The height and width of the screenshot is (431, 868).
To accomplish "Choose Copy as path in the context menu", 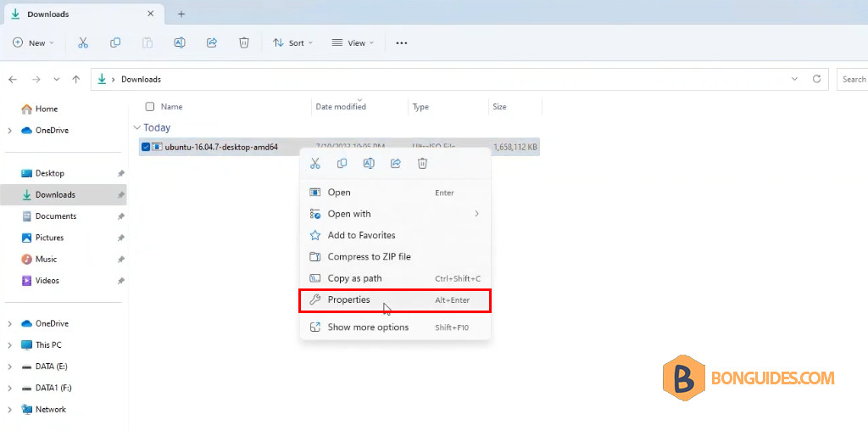I will [395, 278].
